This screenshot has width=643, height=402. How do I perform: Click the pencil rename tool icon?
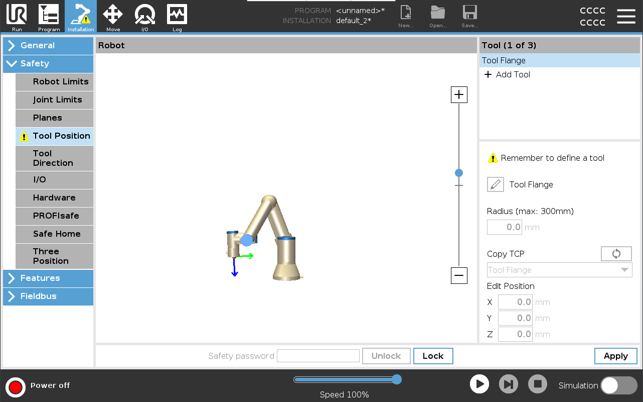[x=495, y=185]
